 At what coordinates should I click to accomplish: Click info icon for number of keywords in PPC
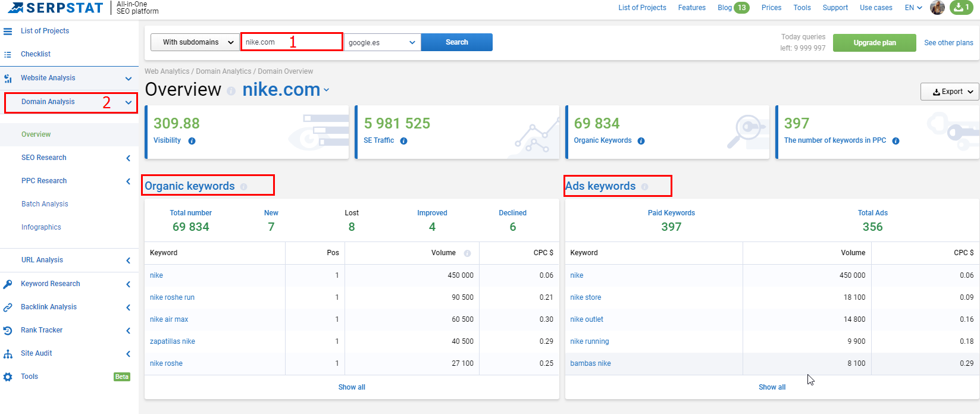tap(896, 141)
